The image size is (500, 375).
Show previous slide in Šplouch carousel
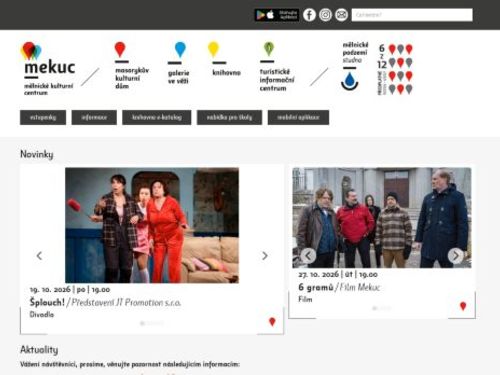click(x=39, y=256)
